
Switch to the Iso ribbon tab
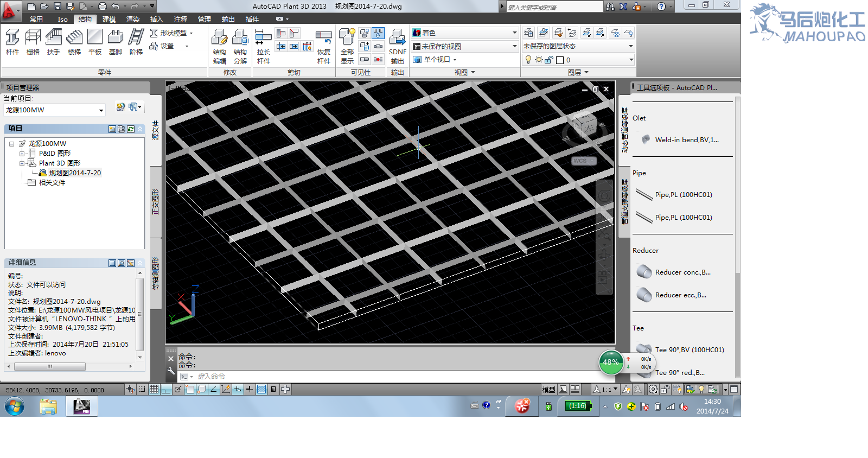click(x=63, y=19)
